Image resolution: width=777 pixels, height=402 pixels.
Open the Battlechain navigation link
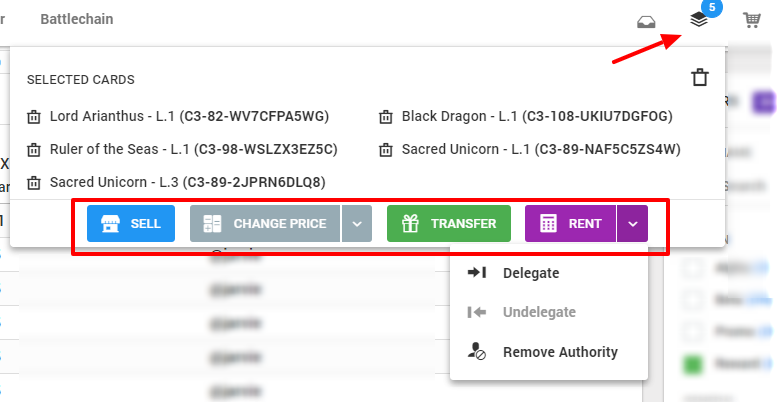coord(77,19)
